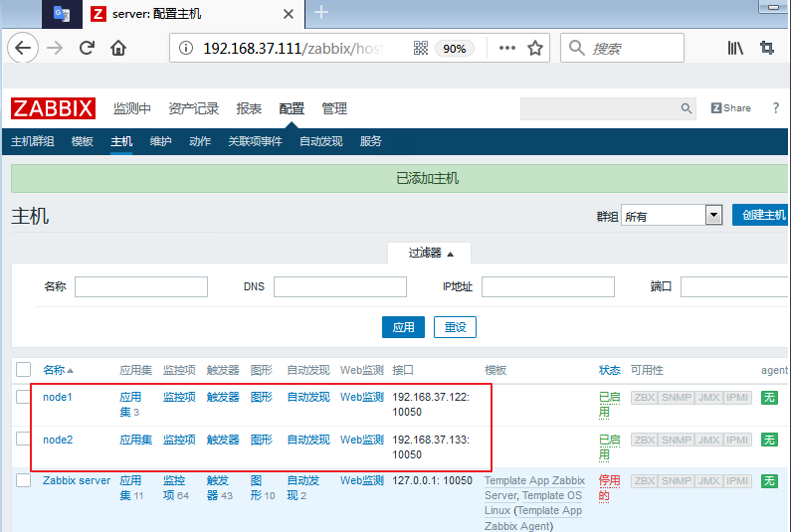
Task: Tick the node1 row checkbox
Action: click(23, 397)
